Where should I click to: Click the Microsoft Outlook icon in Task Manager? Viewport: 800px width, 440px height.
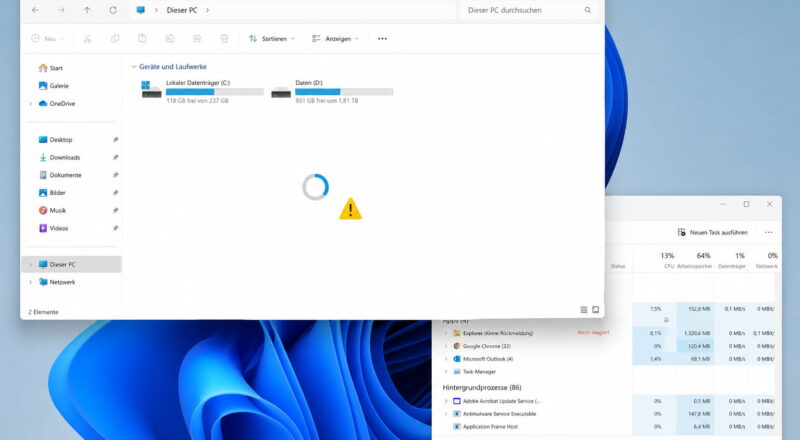pos(457,359)
